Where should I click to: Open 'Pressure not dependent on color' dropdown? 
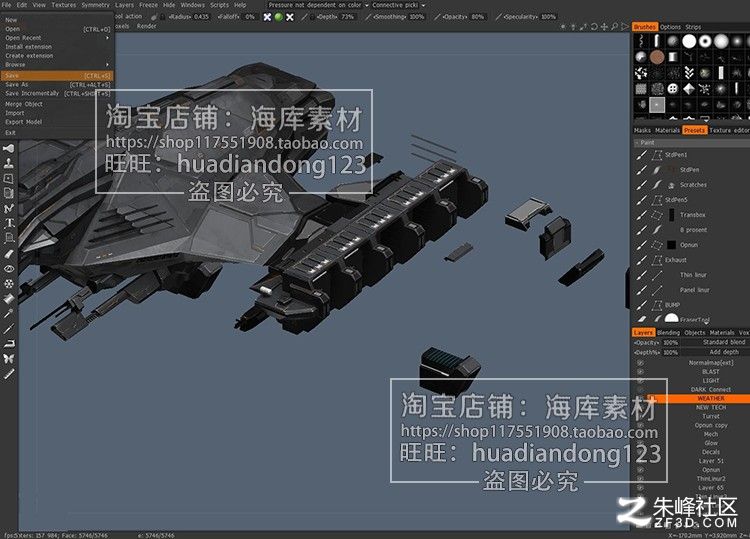pyautogui.click(x=318, y=5)
